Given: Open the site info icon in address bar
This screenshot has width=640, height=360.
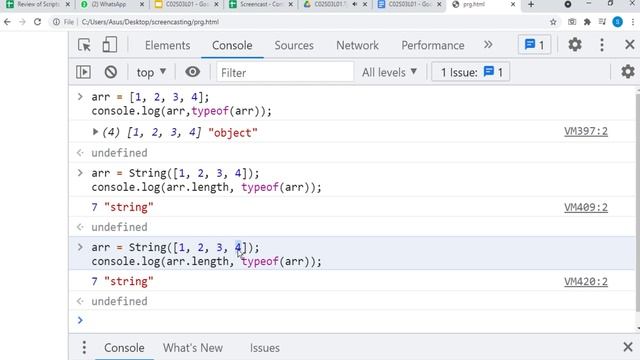Looking at the screenshot, I should (x=56, y=22).
